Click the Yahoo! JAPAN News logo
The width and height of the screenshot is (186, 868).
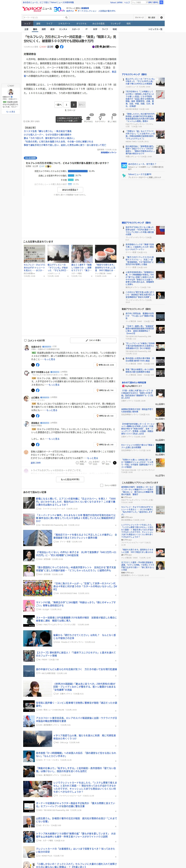pyautogui.click(x=37, y=9)
